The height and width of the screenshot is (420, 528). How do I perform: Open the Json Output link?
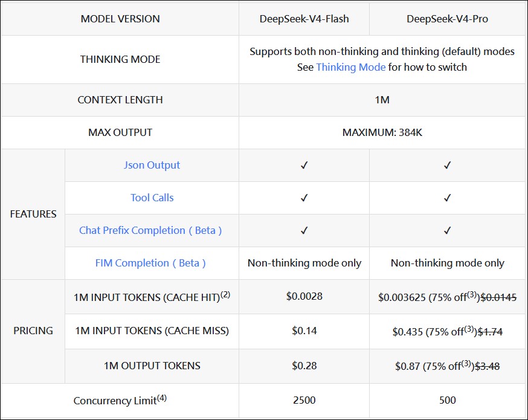(152, 165)
